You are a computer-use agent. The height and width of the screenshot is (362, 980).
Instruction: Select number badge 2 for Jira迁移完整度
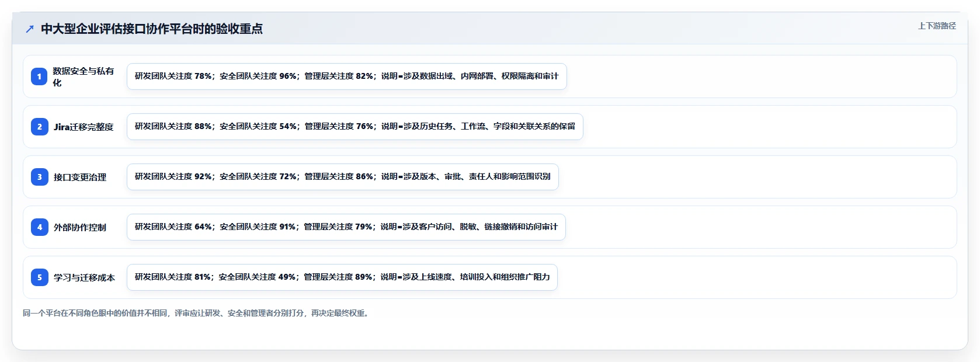tap(39, 127)
